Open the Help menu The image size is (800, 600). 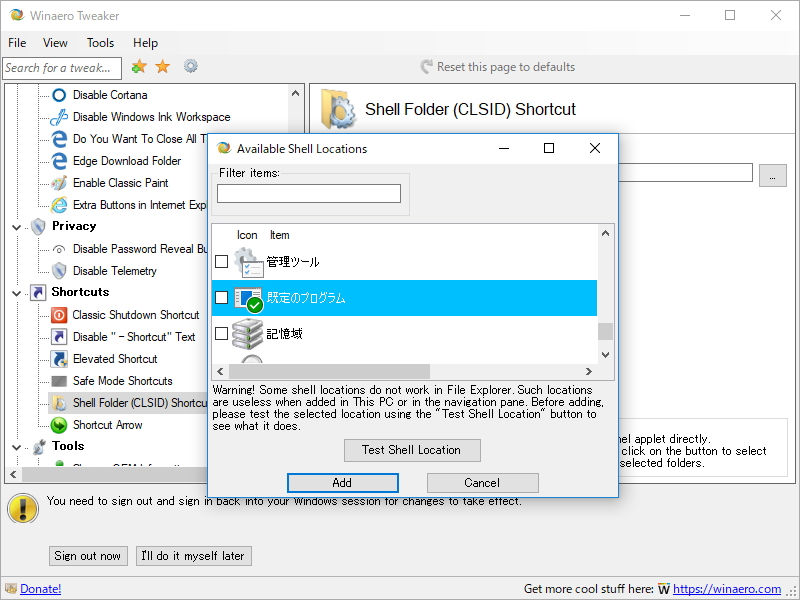click(145, 43)
